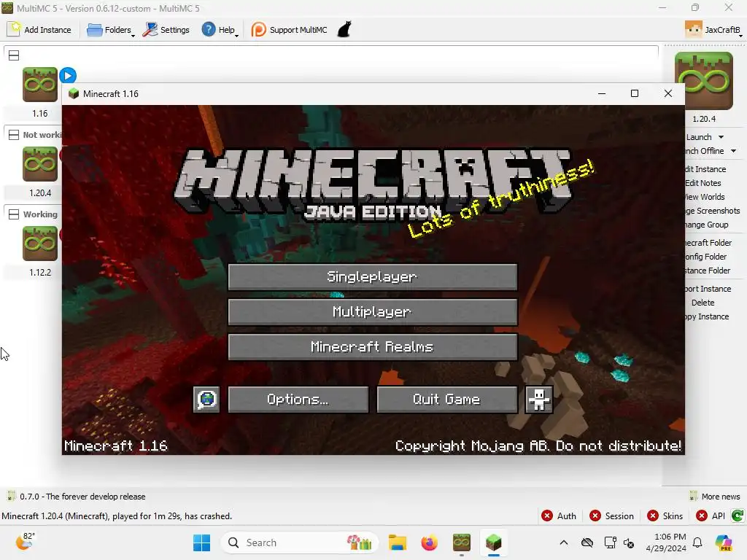Collapse the Not working group

pyautogui.click(x=14, y=135)
